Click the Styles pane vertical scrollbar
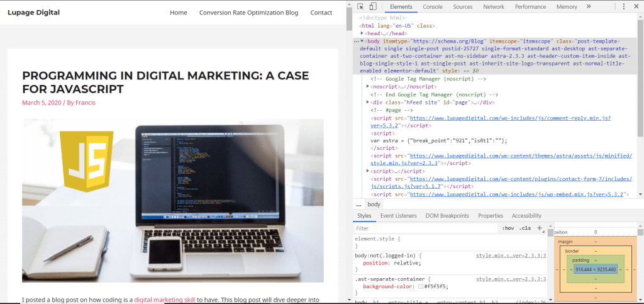This screenshot has height=304, width=644. pos(550,234)
